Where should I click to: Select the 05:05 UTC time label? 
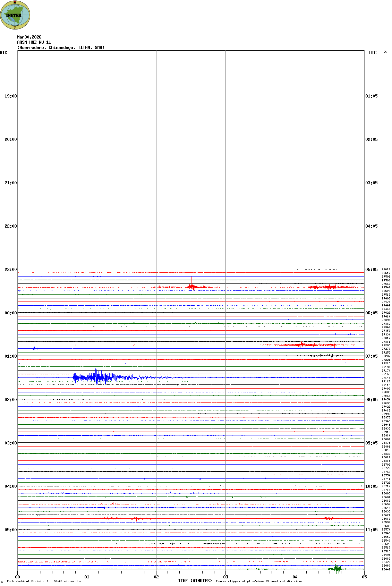[372, 270]
